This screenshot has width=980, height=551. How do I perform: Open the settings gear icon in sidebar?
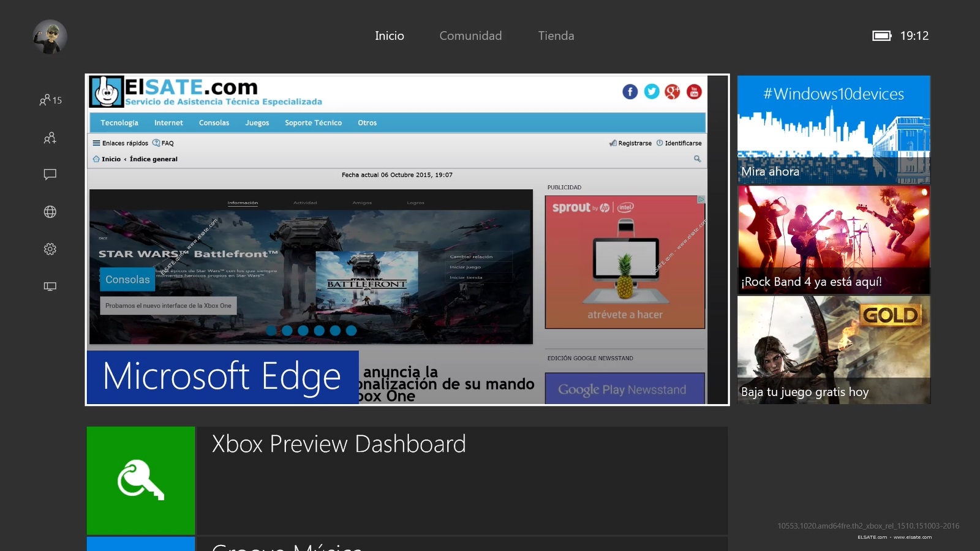click(x=50, y=249)
